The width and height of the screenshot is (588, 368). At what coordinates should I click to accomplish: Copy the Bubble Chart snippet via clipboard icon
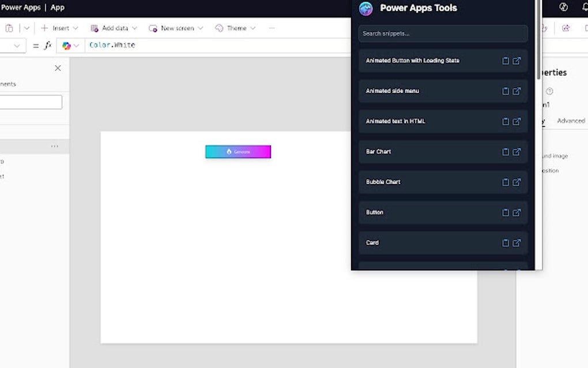tap(506, 182)
